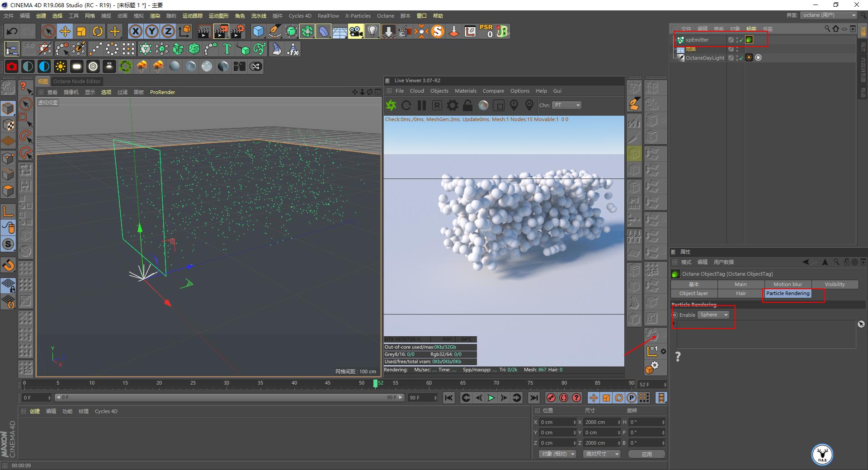Open the Materials menu in Live Viewer
Image resolution: width=868 pixels, height=470 pixels.
click(x=466, y=91)
